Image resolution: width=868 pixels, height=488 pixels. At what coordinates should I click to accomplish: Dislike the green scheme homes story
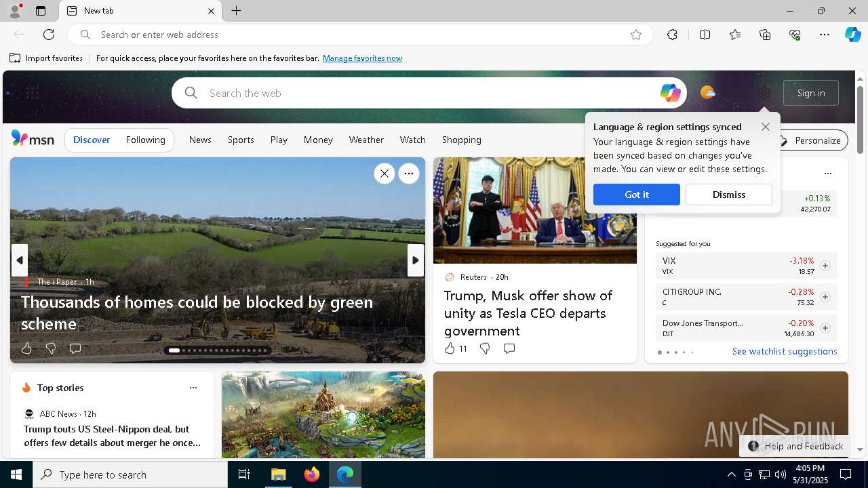[51, 348]
